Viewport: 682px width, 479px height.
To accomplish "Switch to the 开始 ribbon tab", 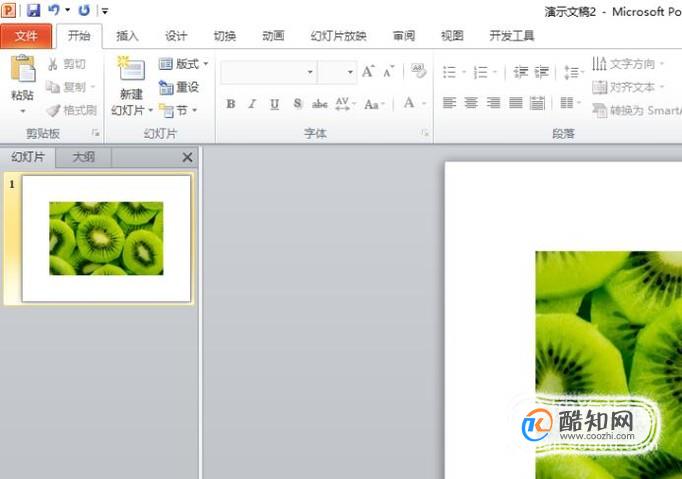I will point(79,36).
